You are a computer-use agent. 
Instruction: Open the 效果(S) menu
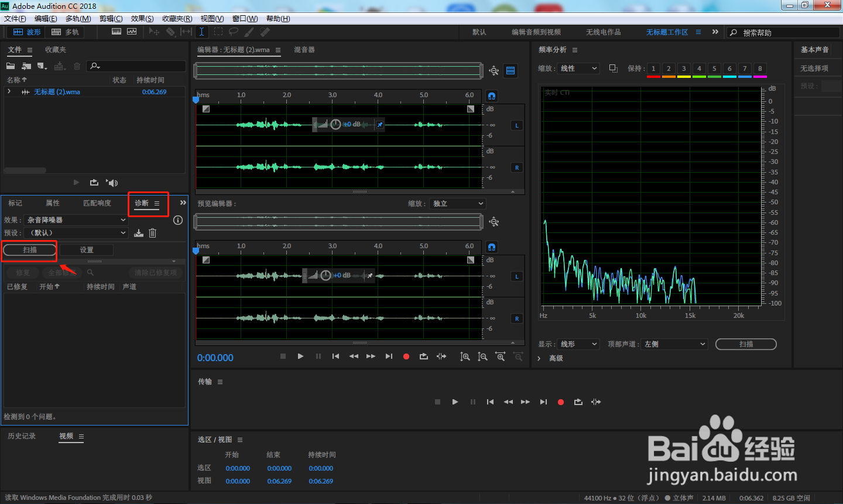pyautogui.click(x=142, y=19)
